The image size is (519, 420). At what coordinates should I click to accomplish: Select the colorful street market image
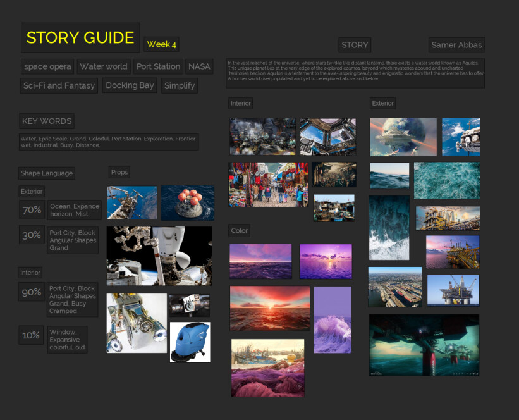(x=269, y=185)
